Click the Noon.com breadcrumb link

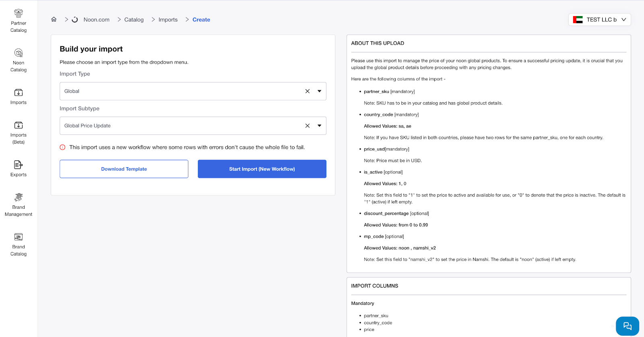pos(96,20)
